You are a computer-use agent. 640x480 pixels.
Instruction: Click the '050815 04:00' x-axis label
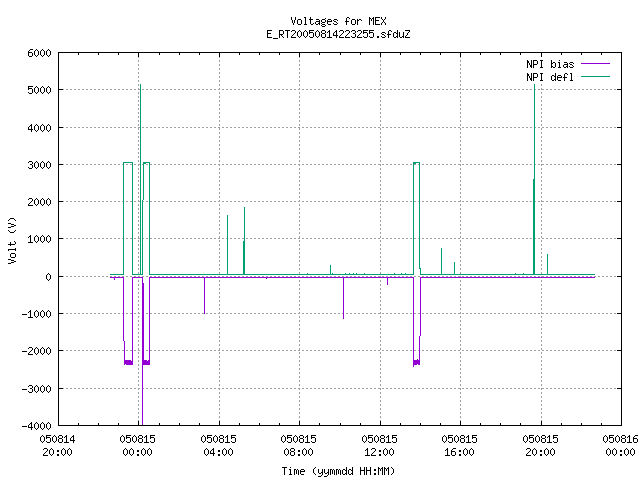coord(218,445)
